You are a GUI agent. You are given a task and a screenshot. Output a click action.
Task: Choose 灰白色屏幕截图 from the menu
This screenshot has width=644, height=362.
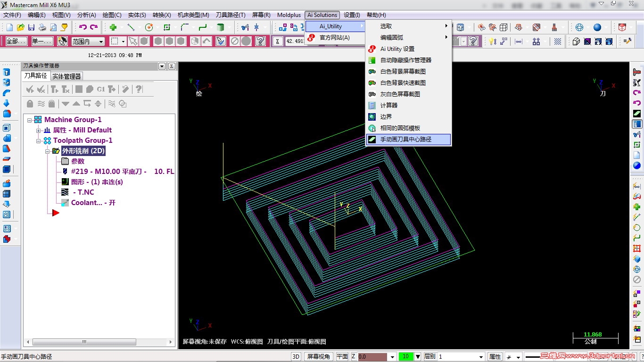click(409, 94)
